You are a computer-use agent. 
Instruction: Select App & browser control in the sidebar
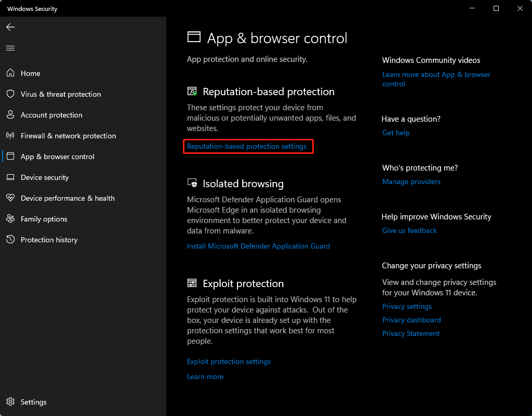[57, 157]
